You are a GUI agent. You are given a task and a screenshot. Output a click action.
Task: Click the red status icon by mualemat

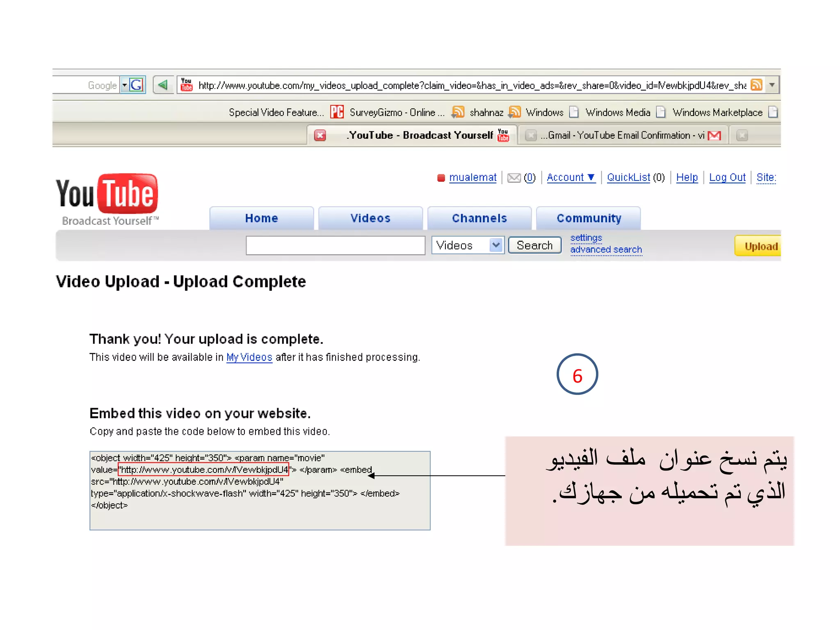point(441,178)
